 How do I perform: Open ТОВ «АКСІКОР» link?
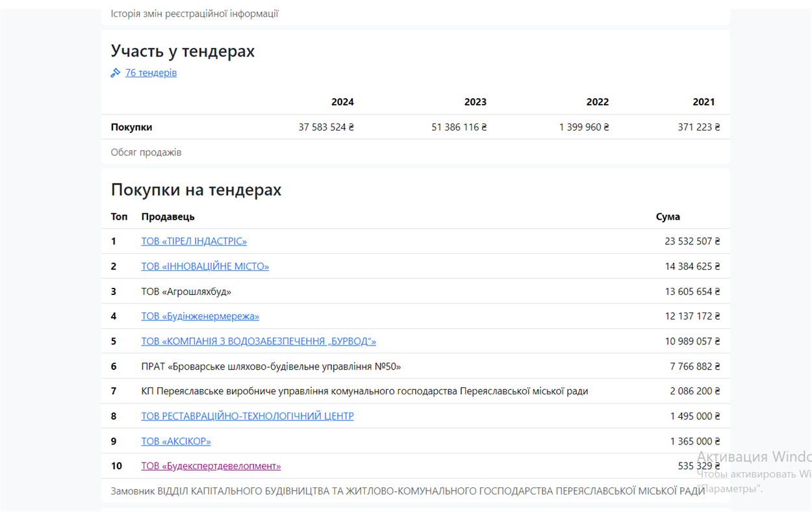pyautogui.click(x=176, y=441)
